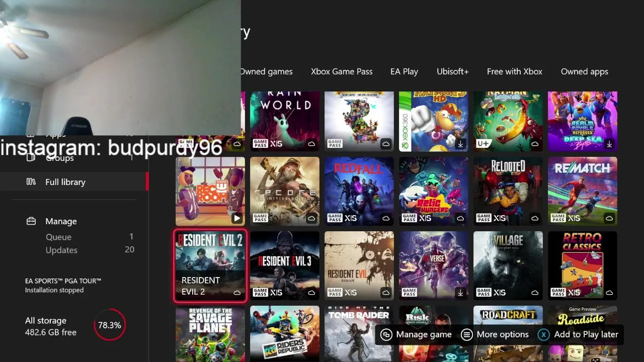Open the Riders Republic tile

click(x=285, y=334)
